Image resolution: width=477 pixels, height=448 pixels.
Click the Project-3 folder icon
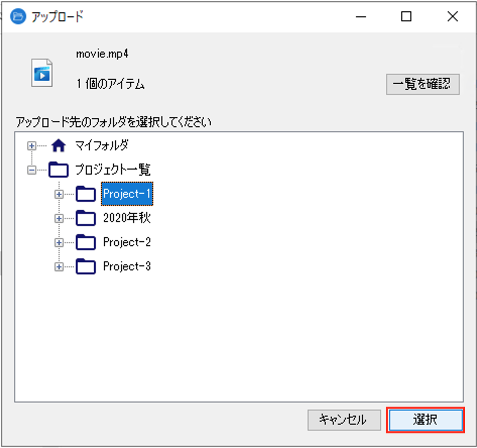86,266
